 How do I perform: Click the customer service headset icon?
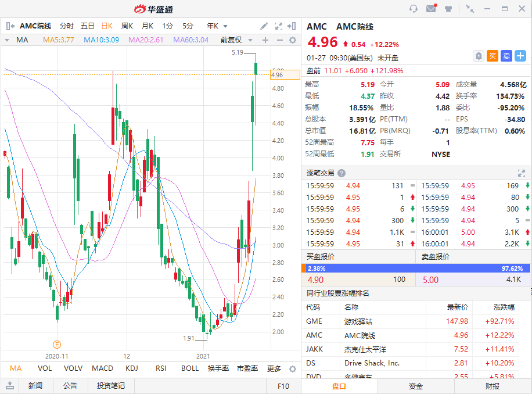pos(414,9)
